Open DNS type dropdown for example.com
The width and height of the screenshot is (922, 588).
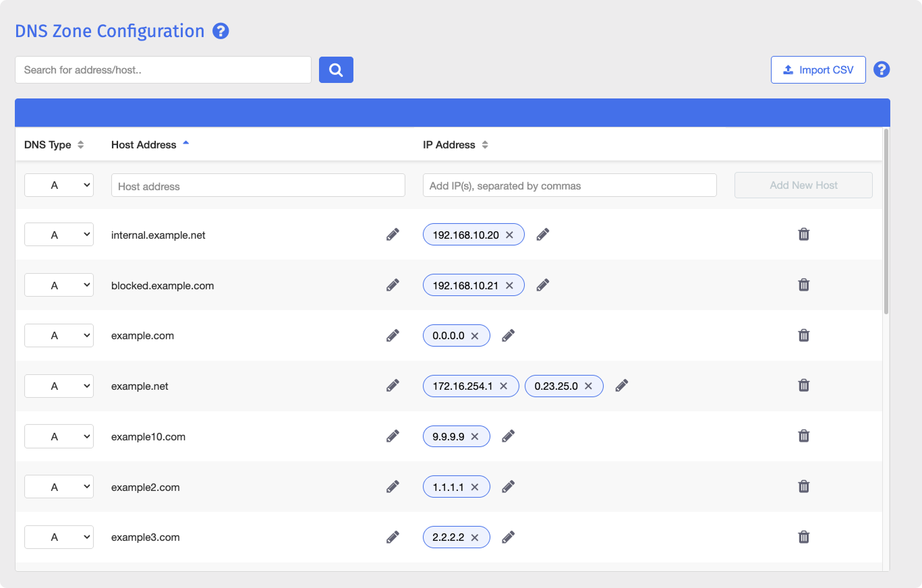[59, 335]
